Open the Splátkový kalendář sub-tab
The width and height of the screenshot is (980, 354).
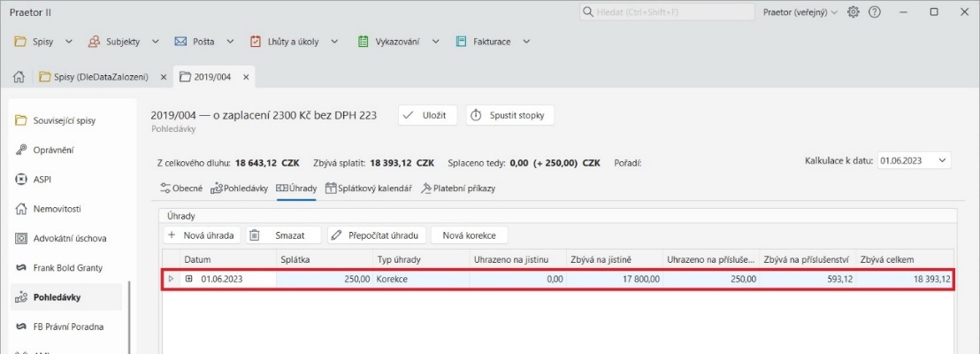point(368,189)
